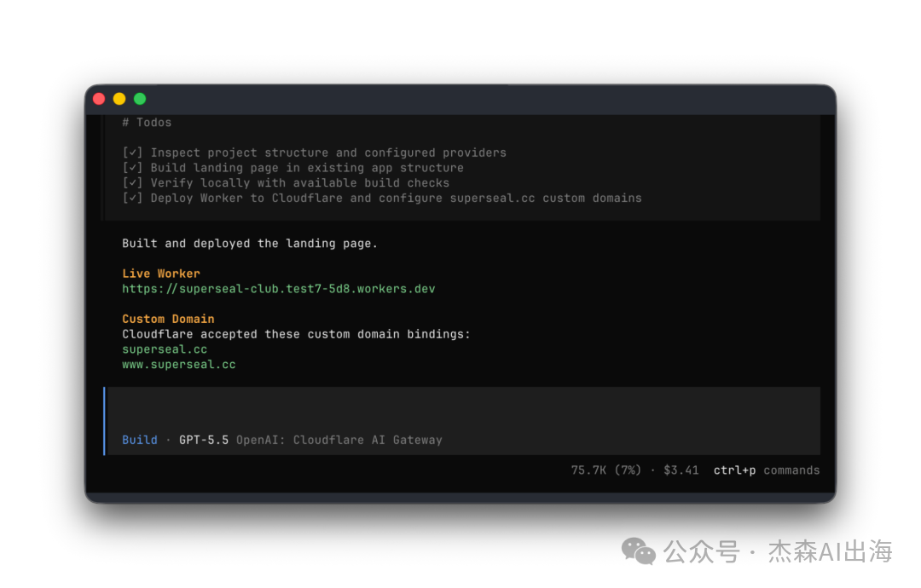Click the 'Live Worker' heading
921x588 pixels.
pyautogui.click(x=161, y=274)
